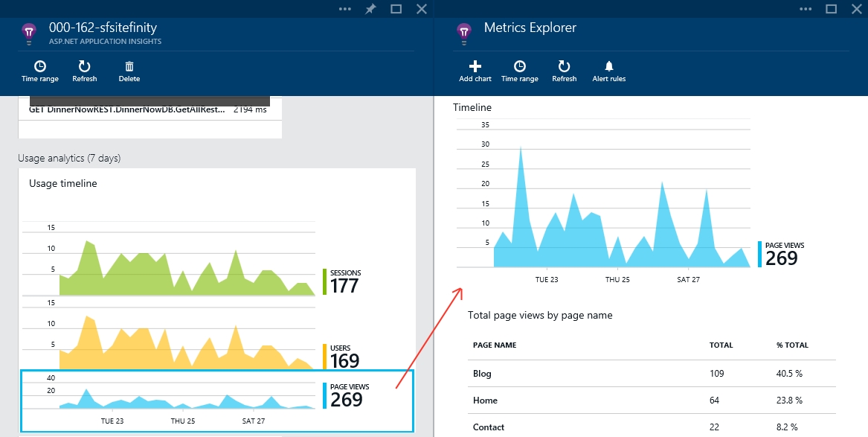This screenshot has width=868, height=437.
Task: Click the total value 64 for Home
Action: point(714,401)
